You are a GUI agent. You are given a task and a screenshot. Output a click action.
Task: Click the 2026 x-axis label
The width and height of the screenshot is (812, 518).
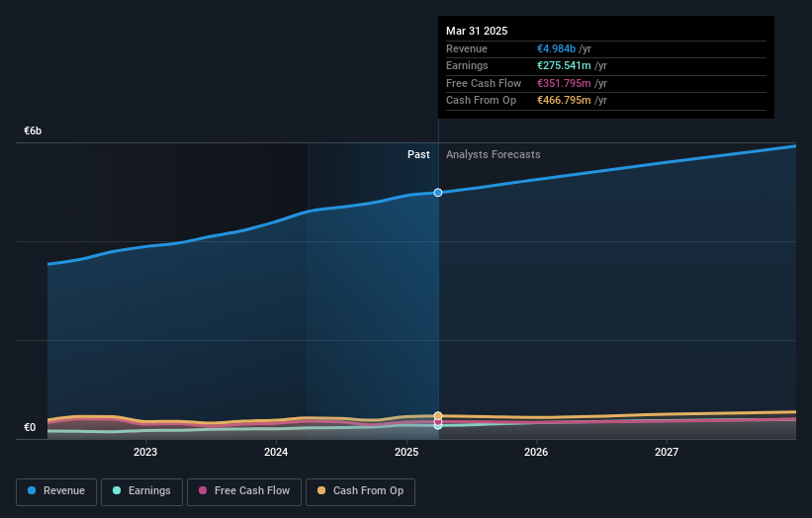click(536, 453)
